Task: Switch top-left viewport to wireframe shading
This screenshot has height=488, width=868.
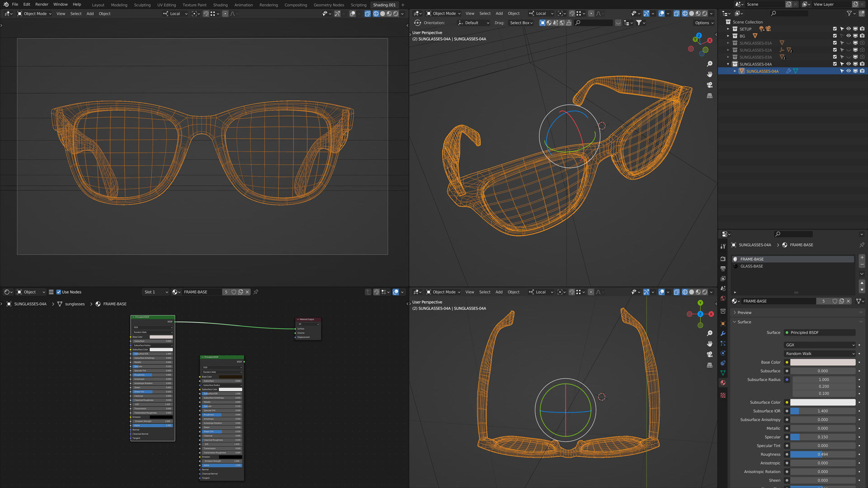Action: pos(376,14)
